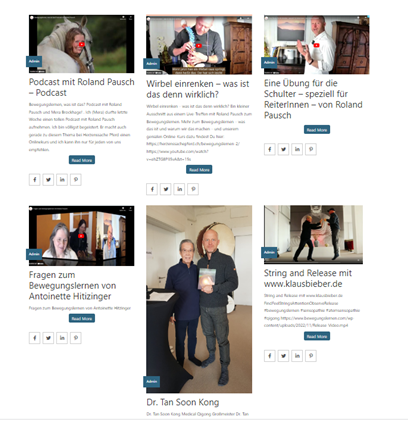Viewport: 408px width, 430px height.
Task: Click Read More under String and Release
Action: pos(317,336)
